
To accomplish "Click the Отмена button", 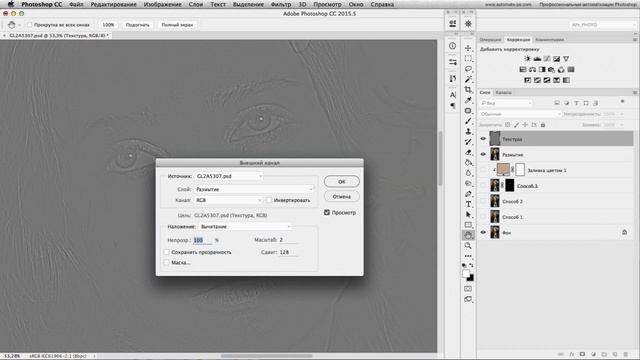I will pyautogui.click(x=342, y=197).
